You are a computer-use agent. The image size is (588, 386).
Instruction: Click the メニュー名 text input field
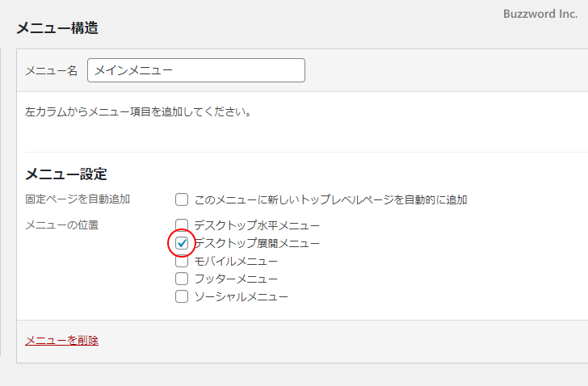click(196, 70)
